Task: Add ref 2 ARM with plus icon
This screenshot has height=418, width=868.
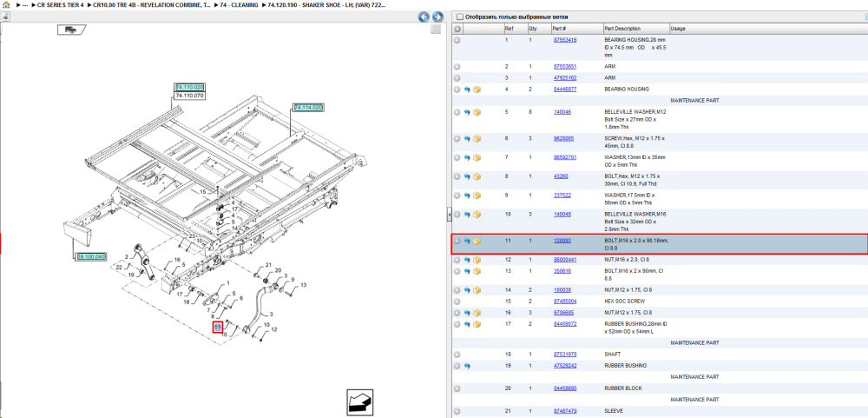Action: [457, 67]
